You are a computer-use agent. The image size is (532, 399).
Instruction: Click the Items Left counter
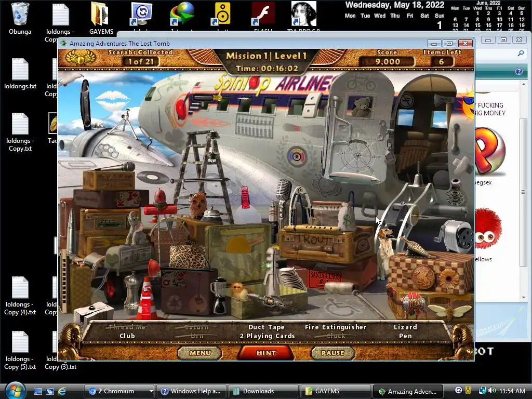pyautogui.click(x=442, y=61)
